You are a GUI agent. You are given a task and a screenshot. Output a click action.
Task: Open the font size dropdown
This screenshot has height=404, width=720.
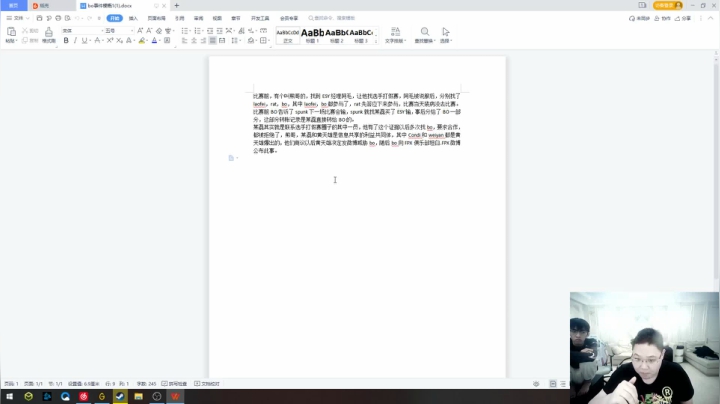click(x=132, y=31)
